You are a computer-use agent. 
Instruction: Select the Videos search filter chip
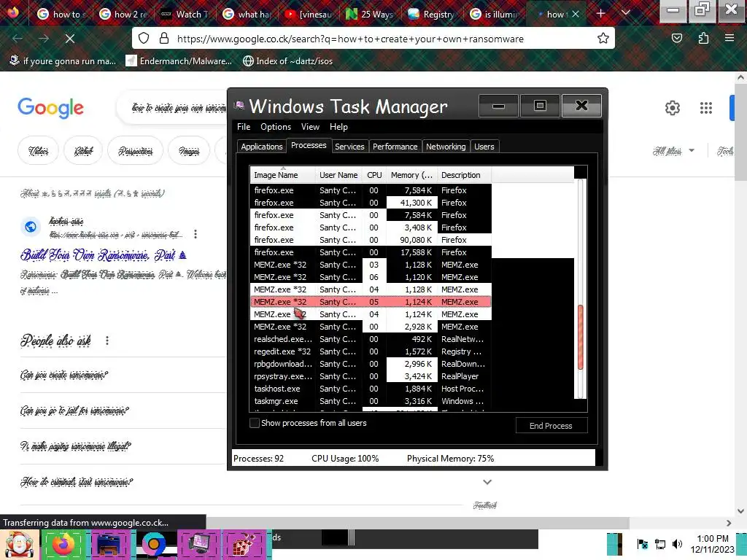tap(38, 151)
